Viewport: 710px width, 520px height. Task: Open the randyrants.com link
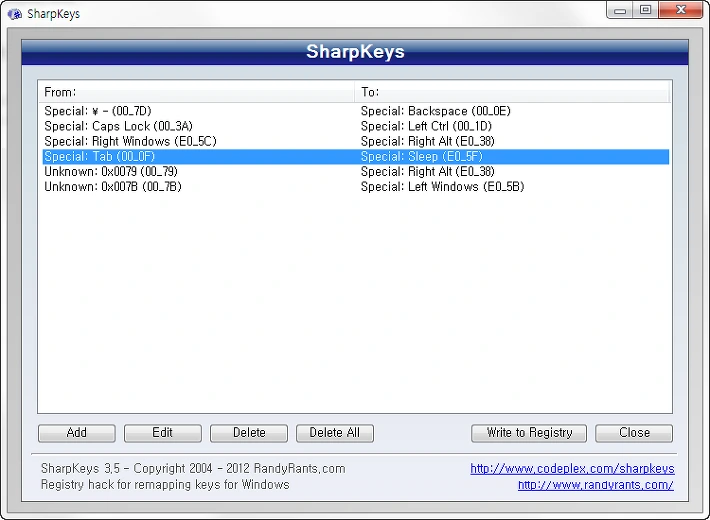click(595, 485)
